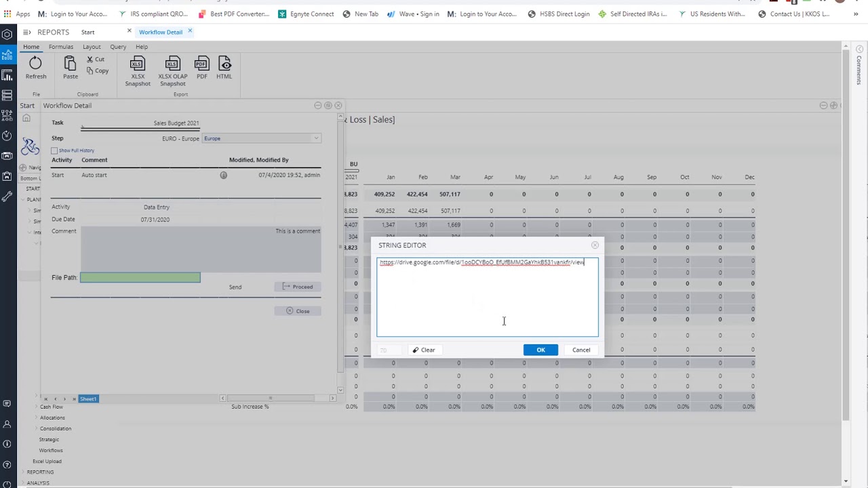Expand the Cash Flow tree node
This screenshot has width=868, height=488.
click(37, 407)
